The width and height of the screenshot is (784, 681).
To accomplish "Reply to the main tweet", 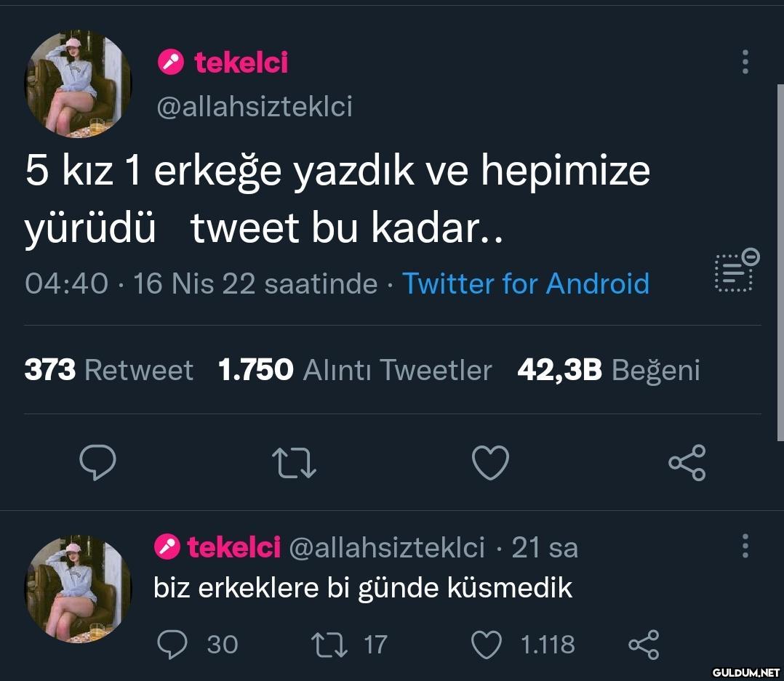I will 97,463.
